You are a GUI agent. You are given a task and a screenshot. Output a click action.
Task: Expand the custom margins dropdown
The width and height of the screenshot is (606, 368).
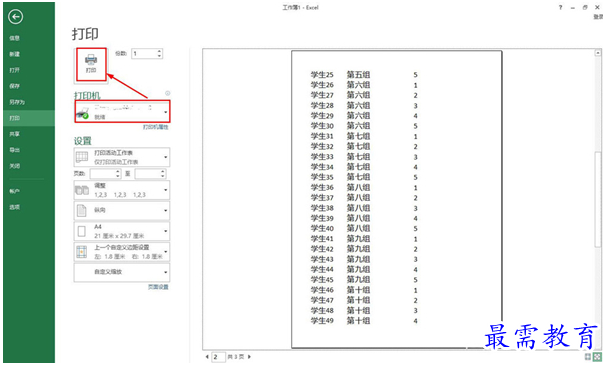[x=122, y=252]
